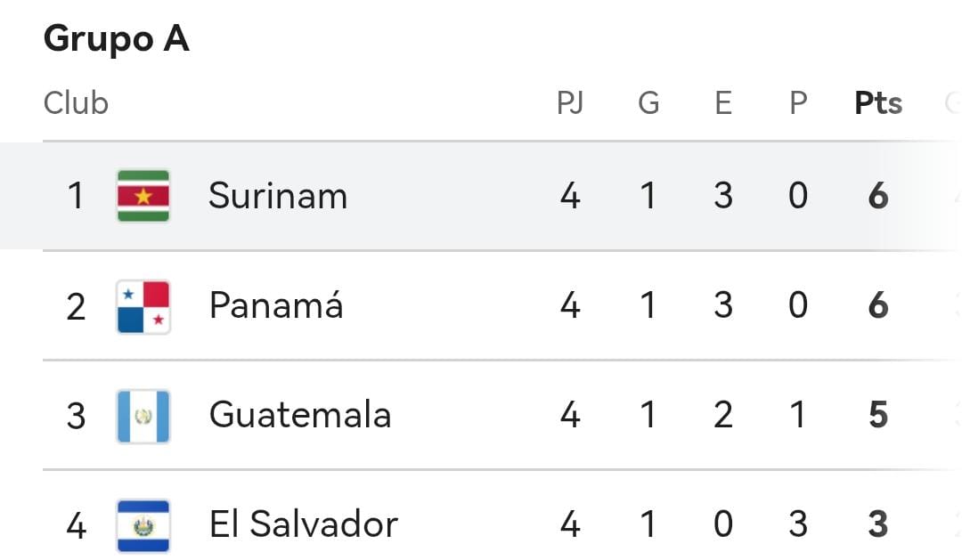Select El Salvador's points value 3

(878, 524)
